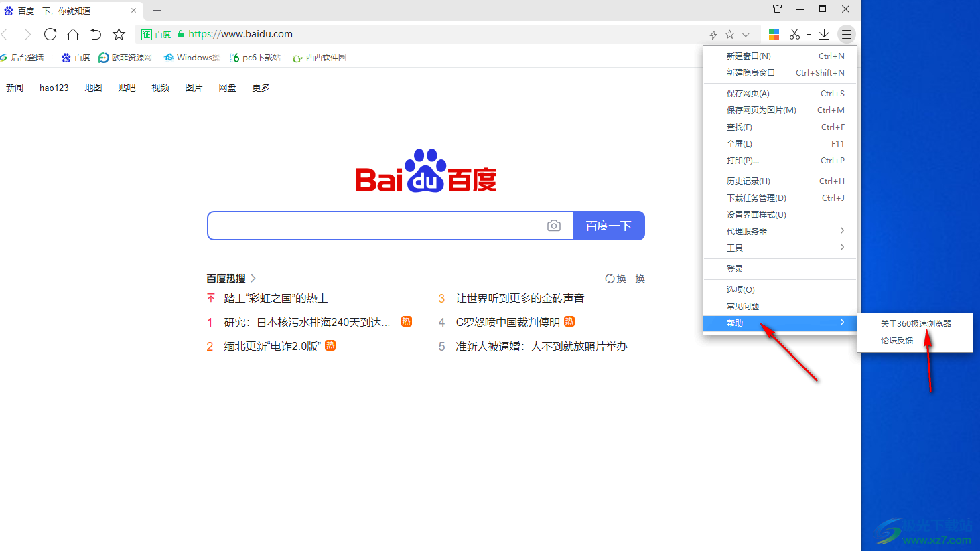
Task: Click the 百度一下 search button
Action: coord(609,226)
